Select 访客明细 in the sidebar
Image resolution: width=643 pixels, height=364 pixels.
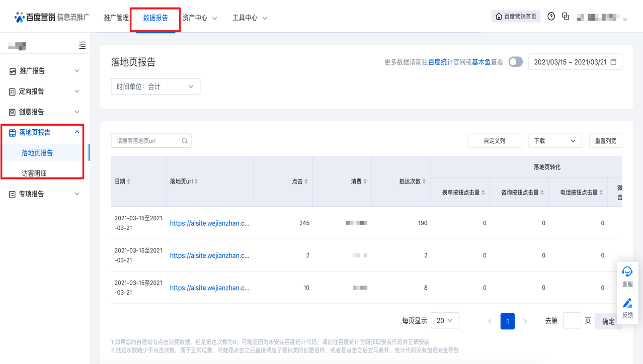[x=34, y=173]
